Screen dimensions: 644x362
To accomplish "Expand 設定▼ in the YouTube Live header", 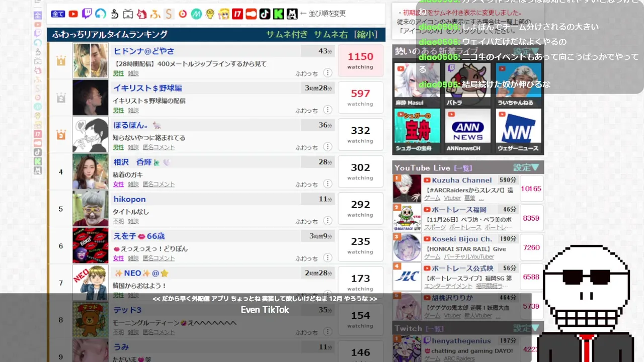I will pos(526,167).
